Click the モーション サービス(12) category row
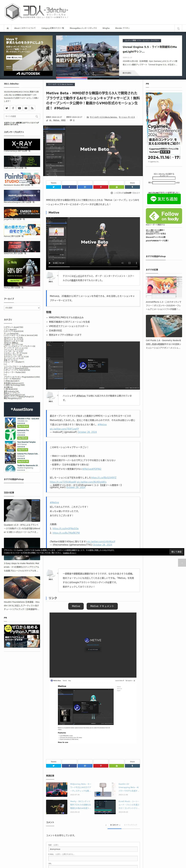The height and width of the screenshot is (868, 186). click(x=14, y=358)
